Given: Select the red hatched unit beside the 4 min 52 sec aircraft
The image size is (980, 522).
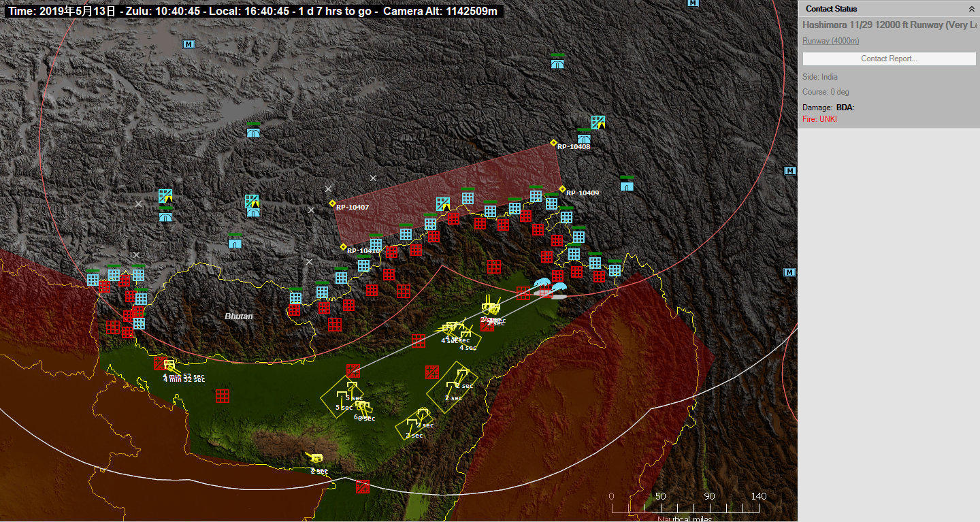Looking at the screenshot, I should [160, 362].
